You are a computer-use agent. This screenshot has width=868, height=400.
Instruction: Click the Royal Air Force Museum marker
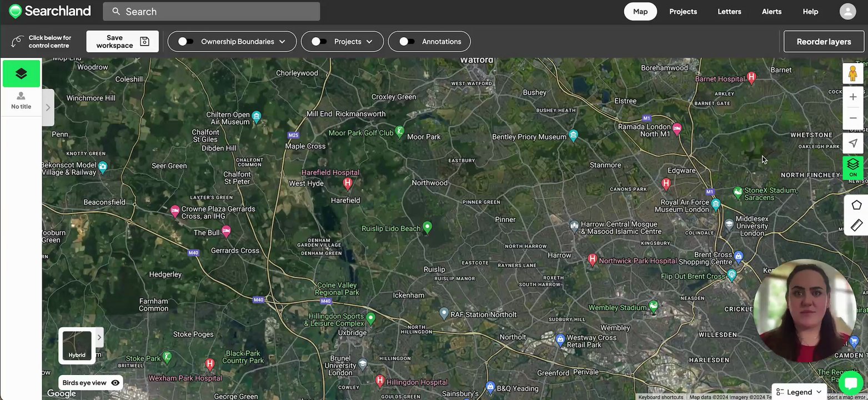(716, 204)
